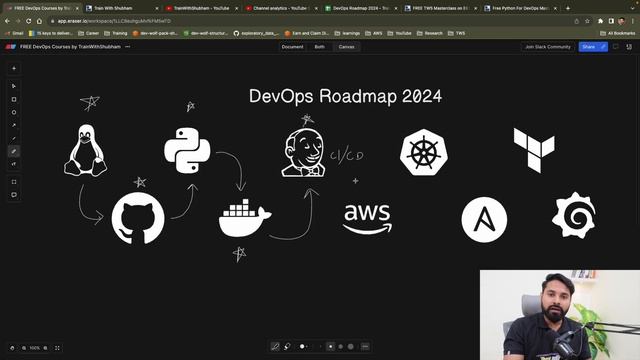Switch to DevOps Roadmap 2024 sheet tab

361,8
